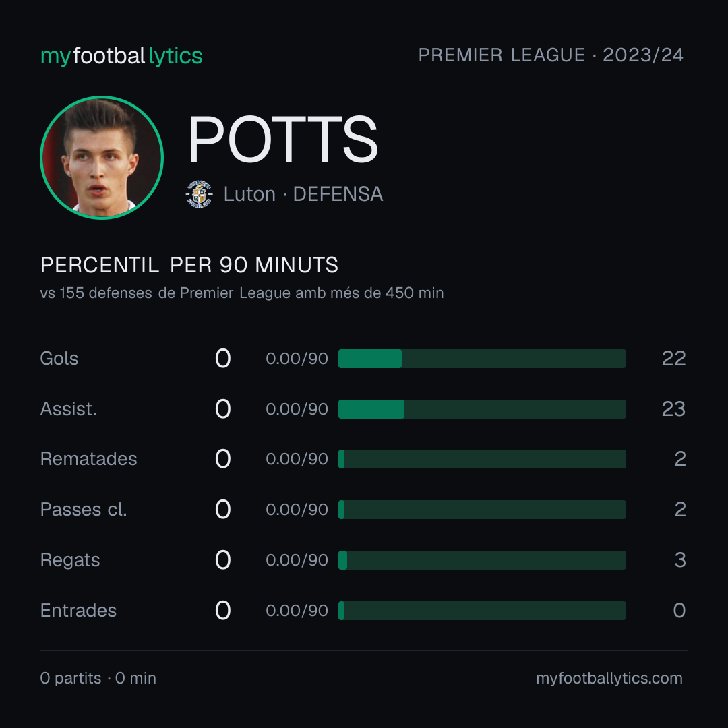Click the Assist. percentile value 23
The width and height of the screenshot is (728, 728).
[x=673, y=409]
